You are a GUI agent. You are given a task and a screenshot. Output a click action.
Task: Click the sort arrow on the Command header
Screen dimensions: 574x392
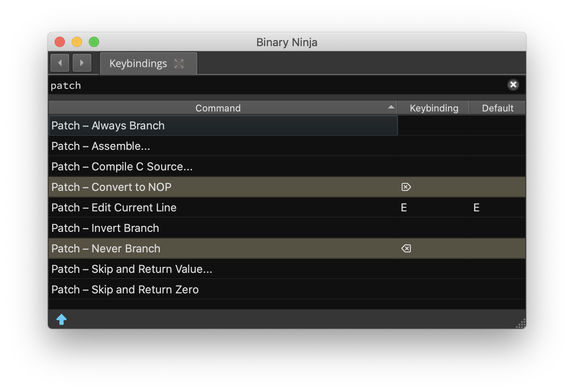pyautogui.click(x=391, y=107)
